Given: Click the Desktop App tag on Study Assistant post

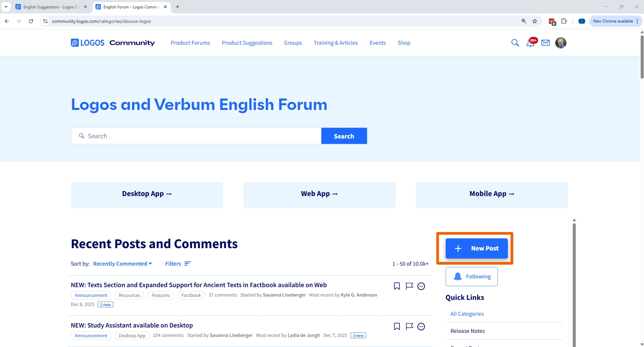Looking at the screenshot, I should 132,336.
